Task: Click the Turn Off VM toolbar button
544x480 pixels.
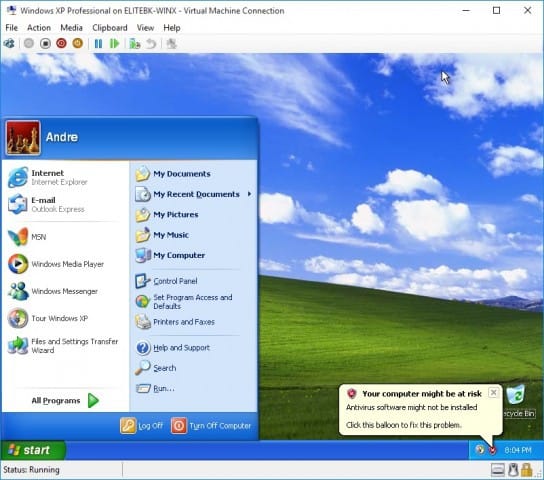Action: tap(45, 43)
